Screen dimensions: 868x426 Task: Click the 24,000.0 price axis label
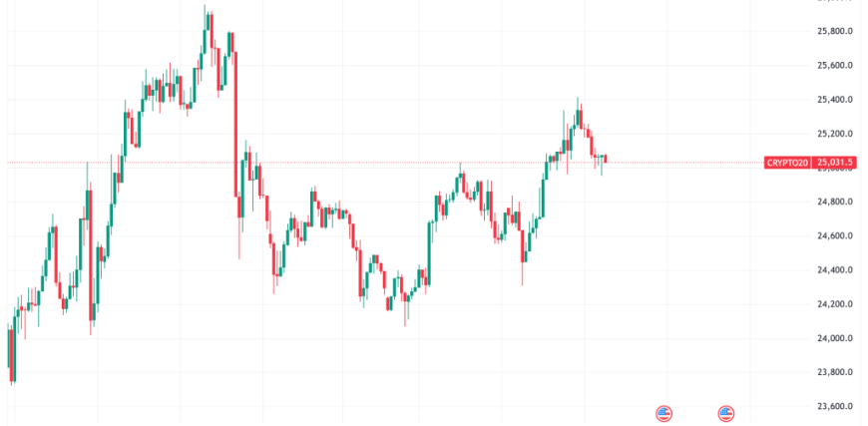(836, 338)
